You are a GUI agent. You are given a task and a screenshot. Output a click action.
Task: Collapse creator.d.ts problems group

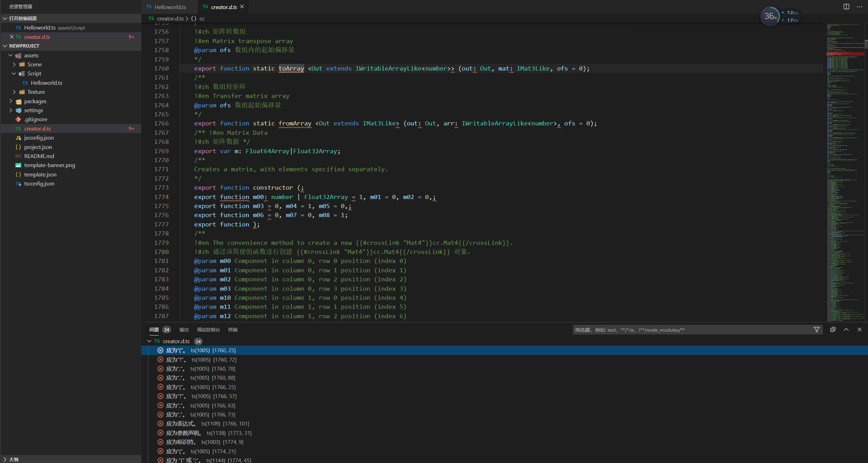149,341
